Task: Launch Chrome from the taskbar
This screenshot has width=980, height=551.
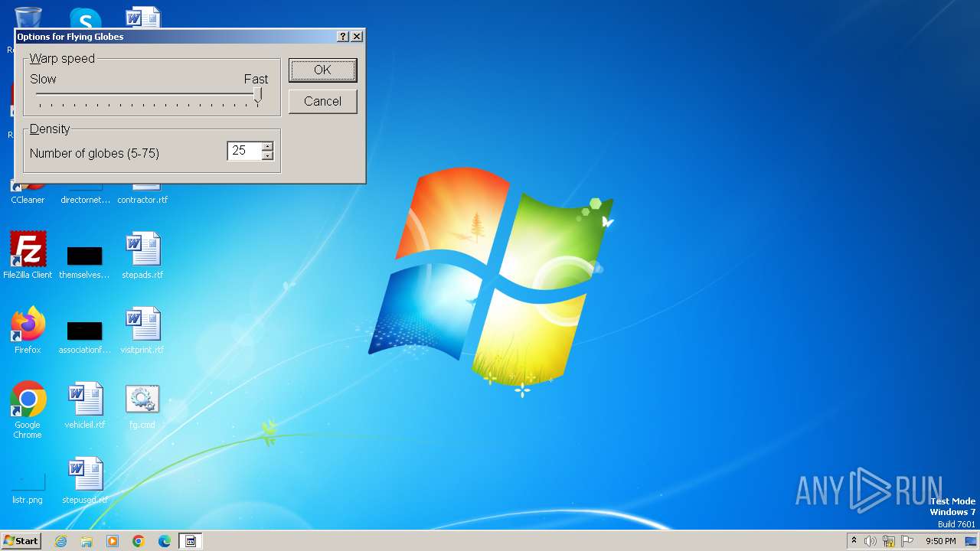Action: pyautogui.click(x=139, y=541)
